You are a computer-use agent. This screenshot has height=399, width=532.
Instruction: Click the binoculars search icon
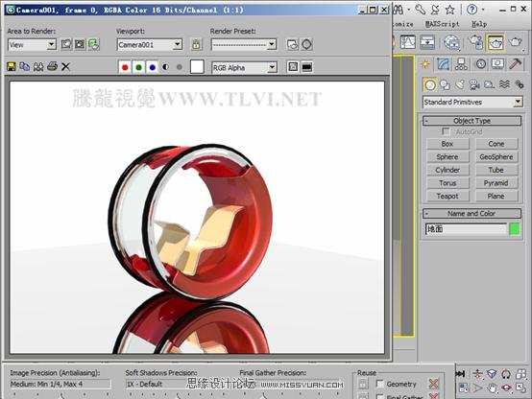pyautogui.click(x=399, y=10)
